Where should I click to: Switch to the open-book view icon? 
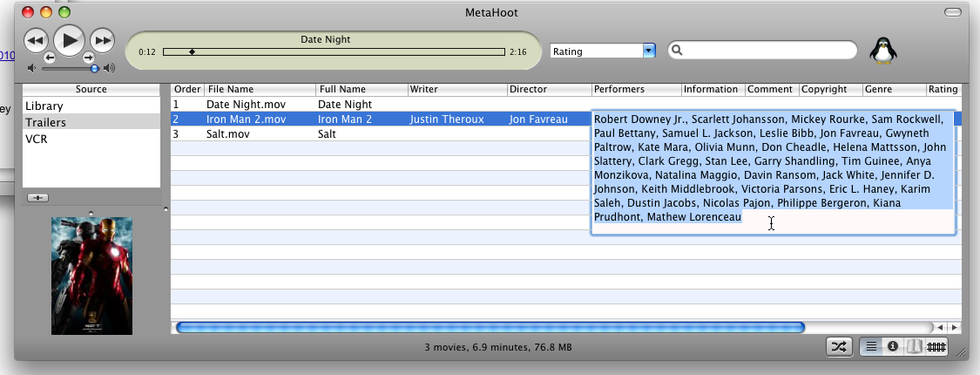[915, 346]
